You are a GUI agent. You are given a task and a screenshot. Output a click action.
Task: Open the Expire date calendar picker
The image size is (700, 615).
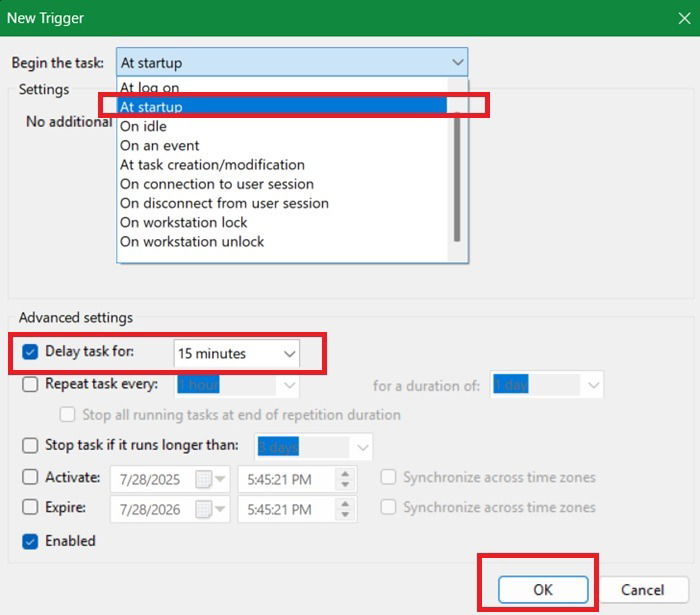coord(205,509)
